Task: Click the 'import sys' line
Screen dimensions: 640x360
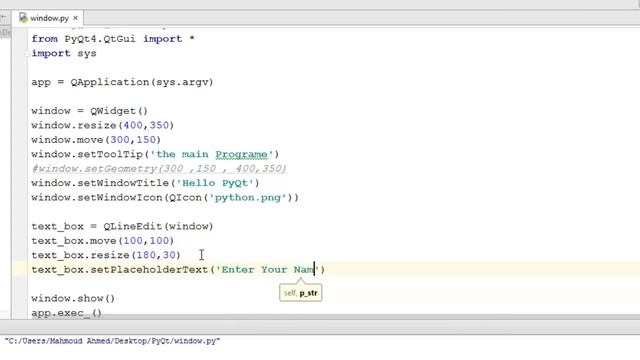Action: pos(64,53)
